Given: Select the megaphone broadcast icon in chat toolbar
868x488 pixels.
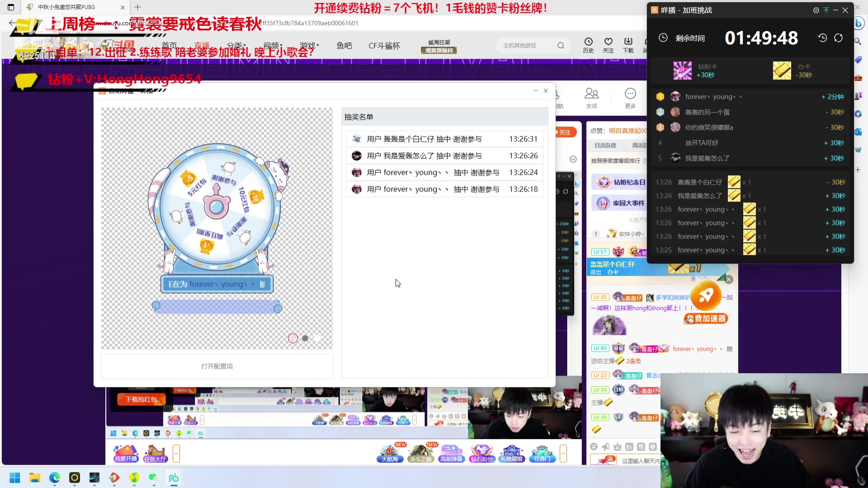Looking at the screenshot, I should coord(605,446).
